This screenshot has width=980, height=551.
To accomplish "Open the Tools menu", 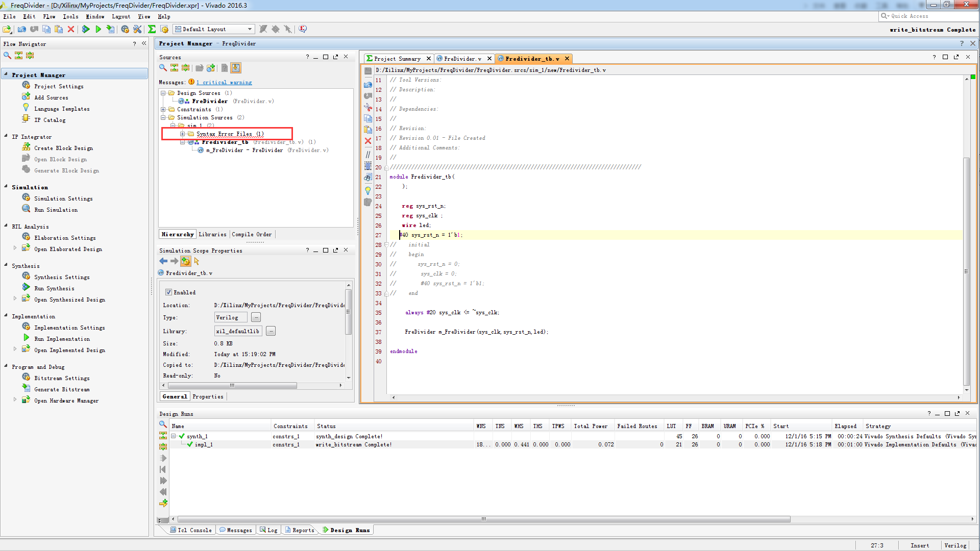I will (70, 16).
